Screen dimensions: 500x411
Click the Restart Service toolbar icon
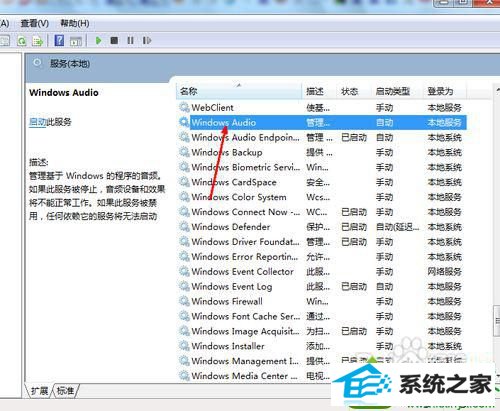point(147,41)
